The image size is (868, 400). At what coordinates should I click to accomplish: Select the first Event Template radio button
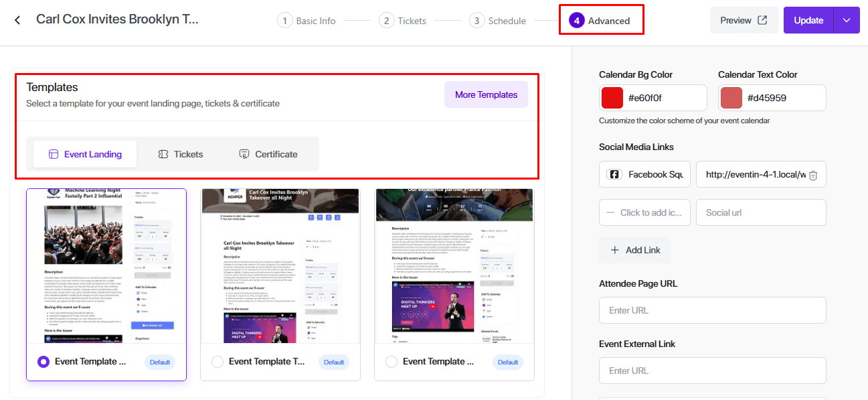(44, 362)
